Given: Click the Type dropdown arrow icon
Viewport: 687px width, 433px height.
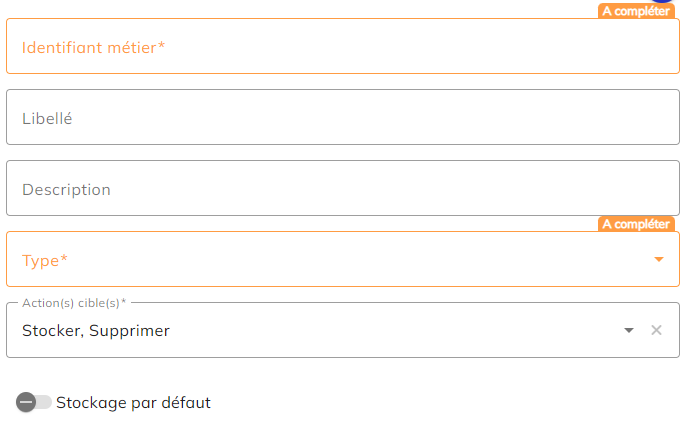Looking at the screenshot, I should [x=659, y=260].
